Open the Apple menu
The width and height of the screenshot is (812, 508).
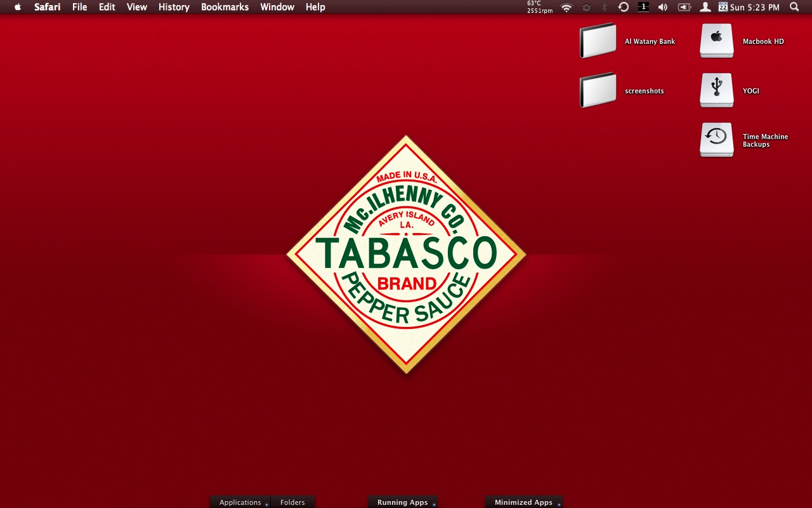tap(18, 7)
